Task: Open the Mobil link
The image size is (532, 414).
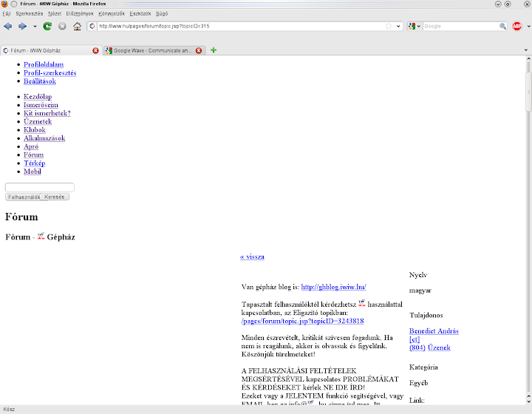Action: pos(33,172)
